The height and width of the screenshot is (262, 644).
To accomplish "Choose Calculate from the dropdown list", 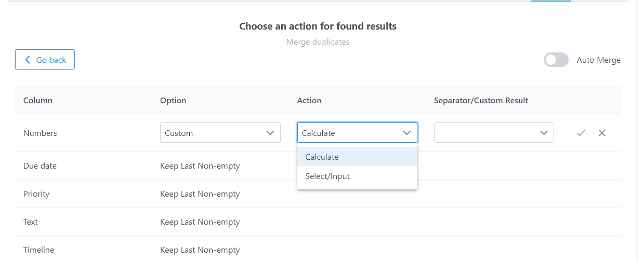I will (357, 157).
